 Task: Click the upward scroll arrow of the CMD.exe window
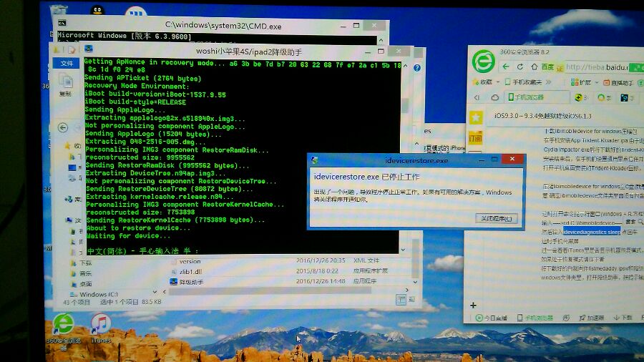[x=381, y=40]
